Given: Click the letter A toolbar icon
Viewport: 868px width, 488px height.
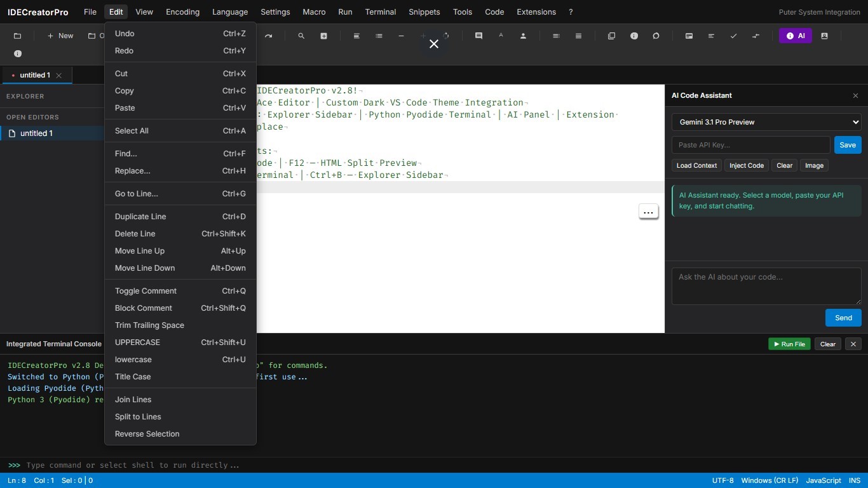Looking at the screenshot, I should pos(501,36).
